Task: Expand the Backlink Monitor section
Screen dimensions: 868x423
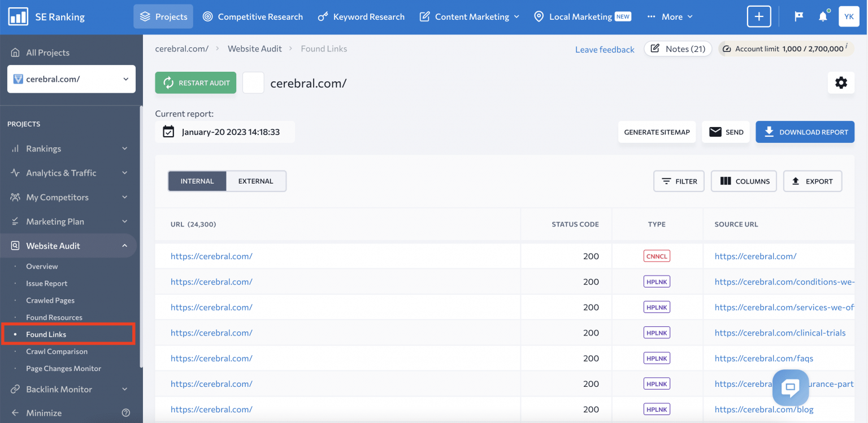Action: [x=59, y=389]
